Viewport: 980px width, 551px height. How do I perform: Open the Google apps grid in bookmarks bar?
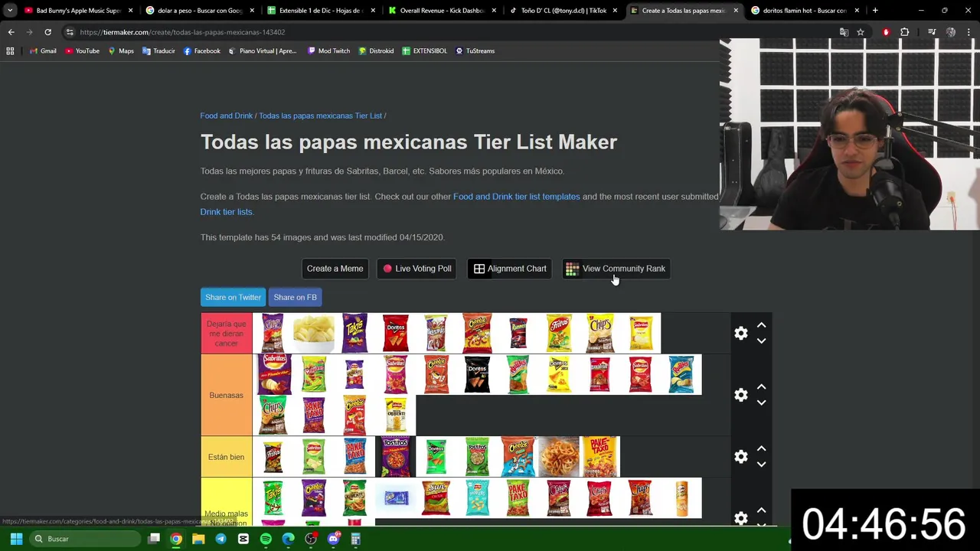10,51
